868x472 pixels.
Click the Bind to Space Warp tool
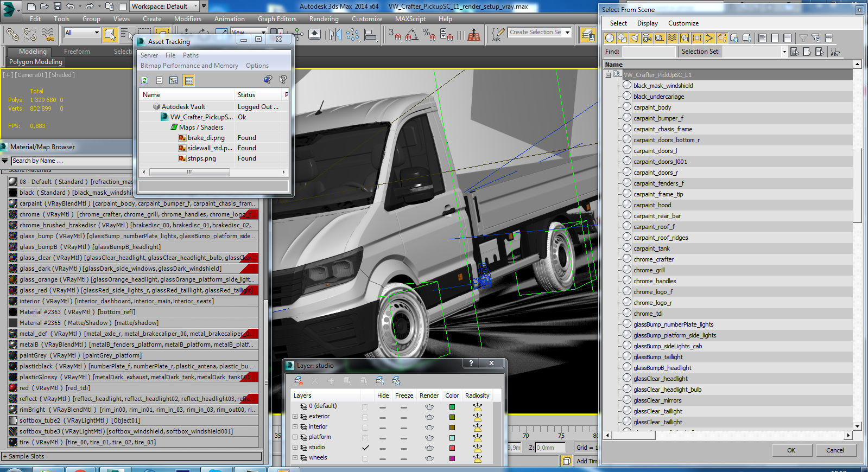48,35
